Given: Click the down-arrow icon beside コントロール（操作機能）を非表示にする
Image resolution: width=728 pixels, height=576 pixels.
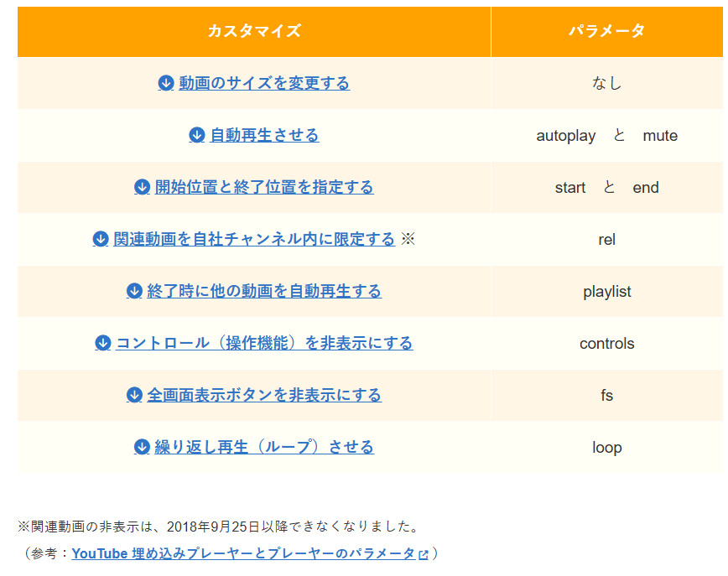Looking at the screenshot, I should pyautogui.click(x=103, y=343).
